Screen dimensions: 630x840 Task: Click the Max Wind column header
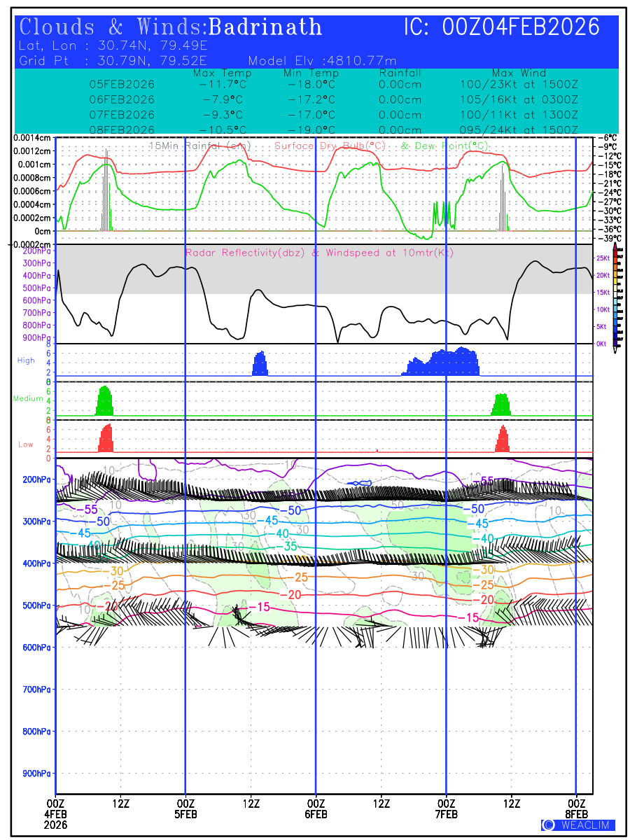point(519,73)
